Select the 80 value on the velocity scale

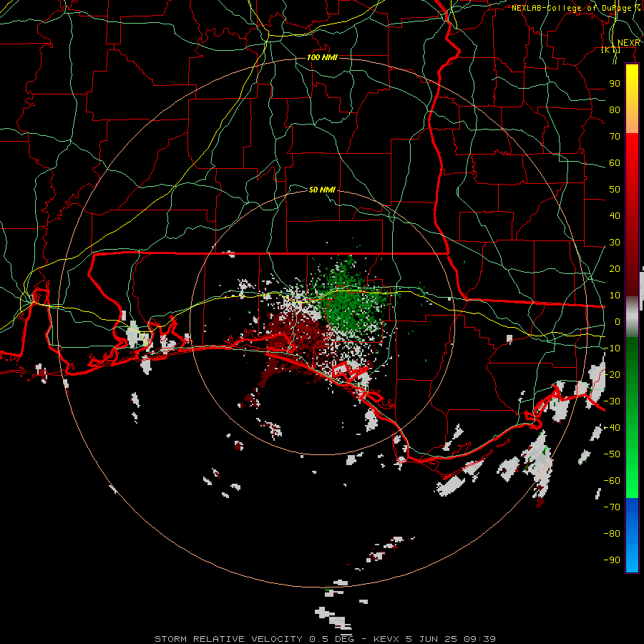[x=615, y=109]
